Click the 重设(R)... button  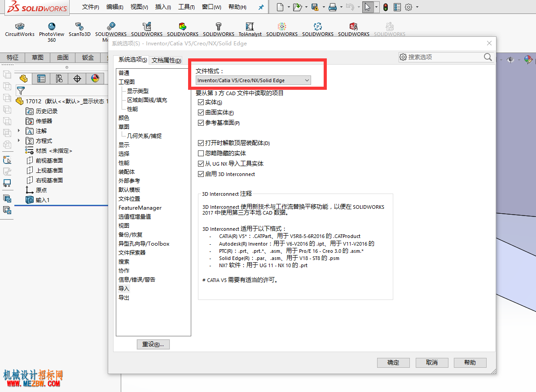(x=153, y=344)
